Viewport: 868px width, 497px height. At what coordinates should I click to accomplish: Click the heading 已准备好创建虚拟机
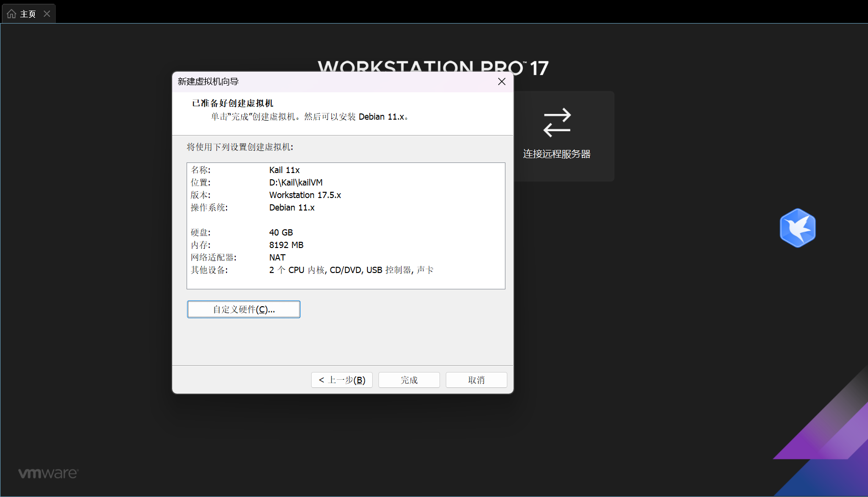click(x=233, y=103)
